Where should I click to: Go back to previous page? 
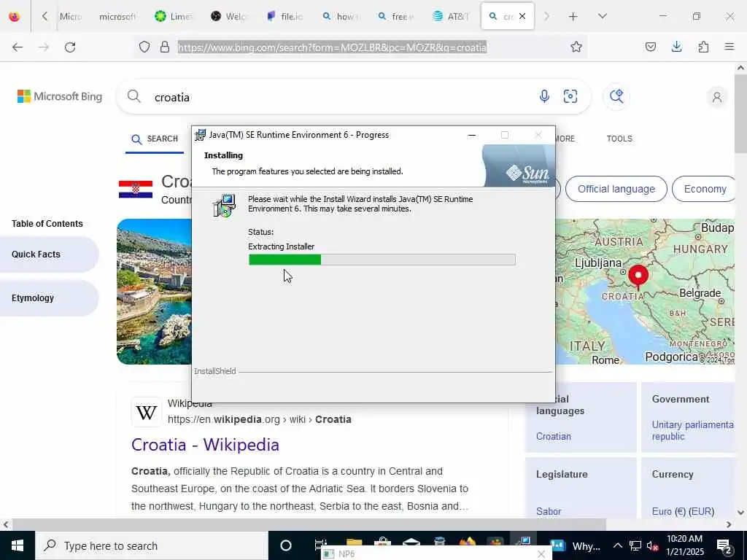pyautogui.click(x=18, y=47)
